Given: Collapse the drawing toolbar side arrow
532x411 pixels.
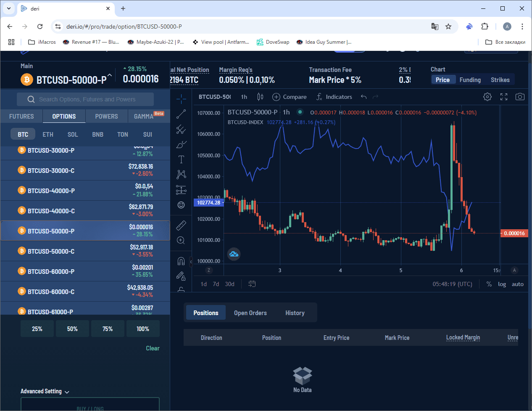Looking at the screenshot, I should (191, 261).
